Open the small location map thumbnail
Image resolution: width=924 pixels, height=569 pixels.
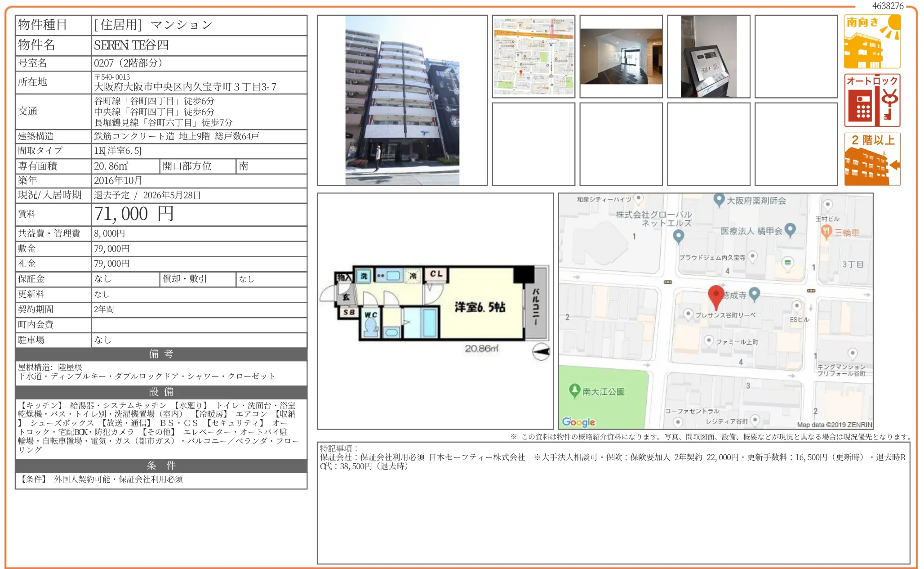tap(534, 56)
